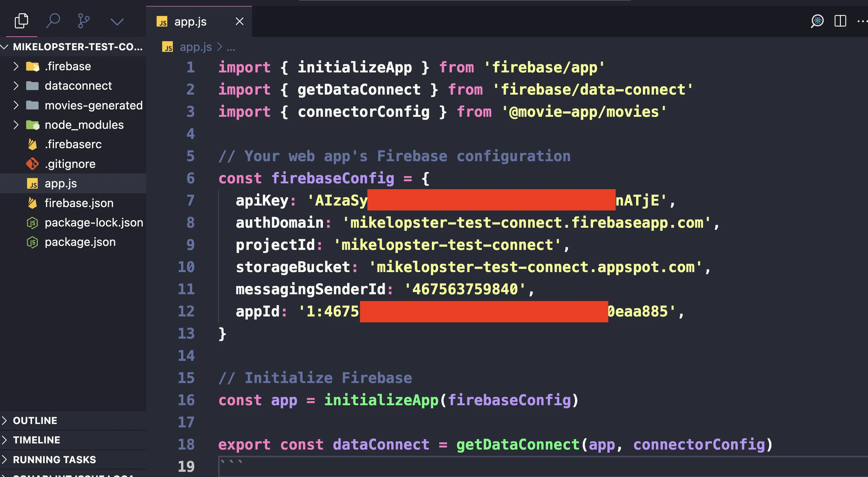Viewport: 868px width, 477px height.
Task: Click the storageBucket property name
Action: point(293,267)
